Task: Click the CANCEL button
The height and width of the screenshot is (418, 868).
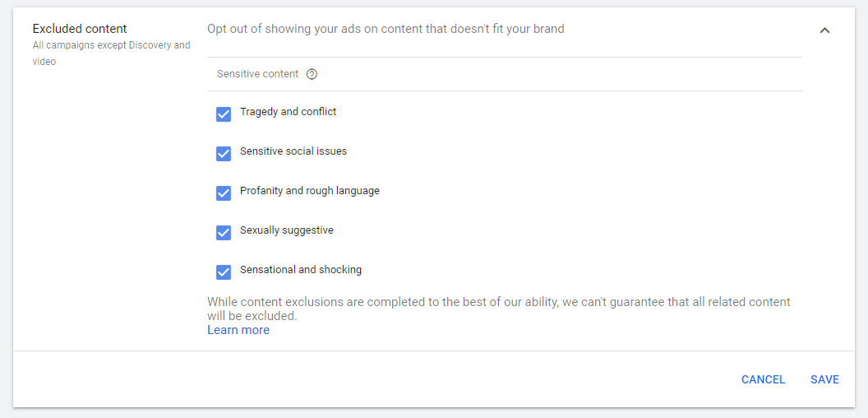Action: [x=763, y=380]
